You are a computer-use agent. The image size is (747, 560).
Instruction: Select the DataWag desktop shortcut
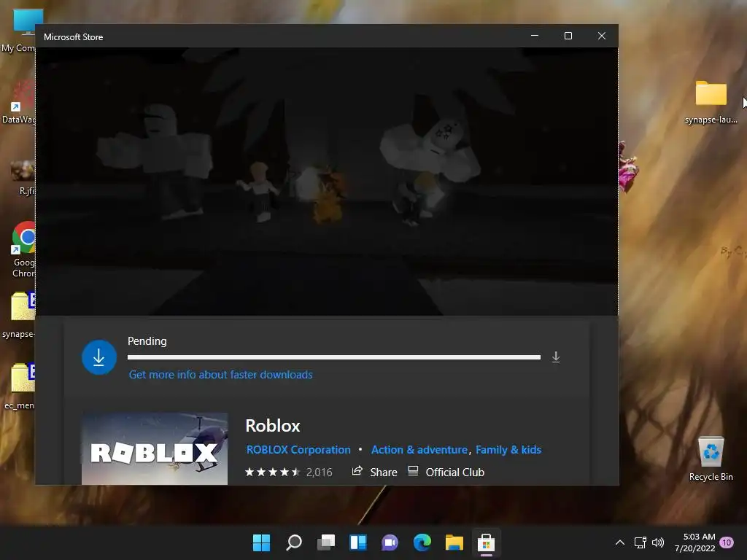19,102
